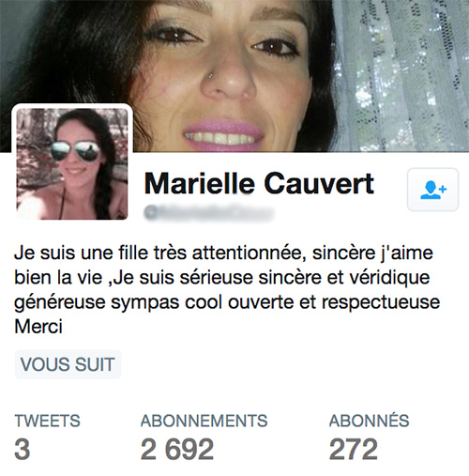Open the sunglasses profile picture thumbnail
The image size is (469, 476).
(72, 164)
